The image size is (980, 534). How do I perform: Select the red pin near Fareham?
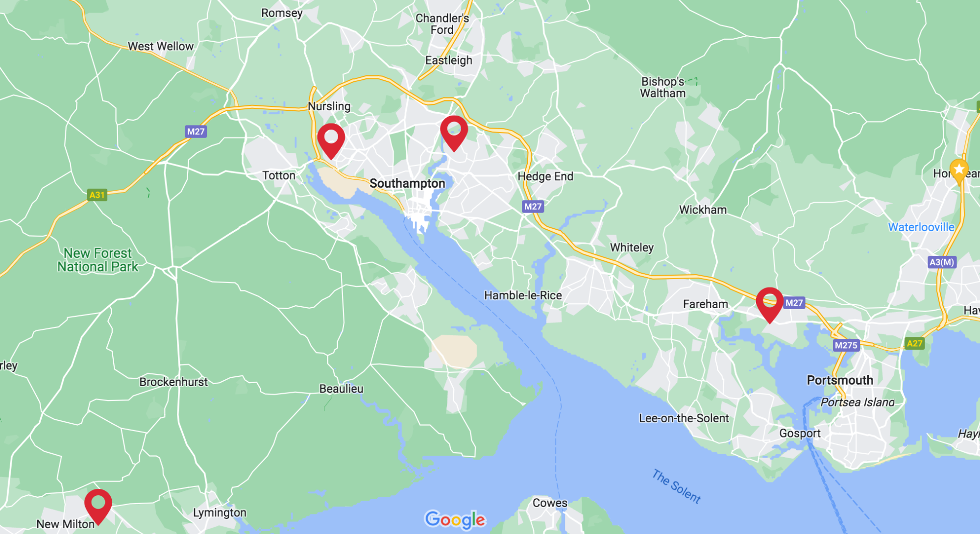pos(770,304)
